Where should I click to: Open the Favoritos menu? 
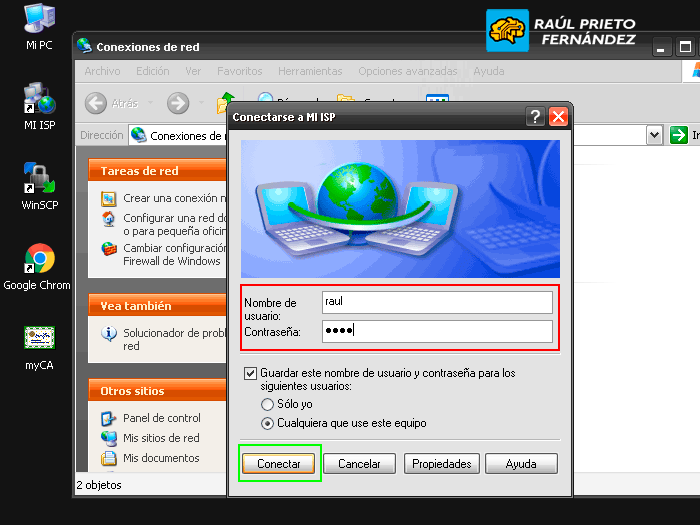click(x=239, y=71)
